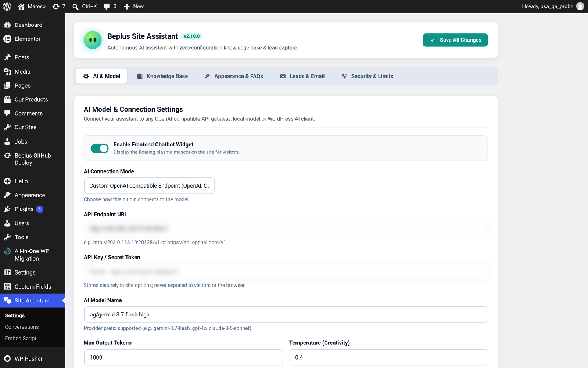The width and height of the screenshot is (588, 368).
Task: Click the comments bubble icon in admin bar
Action: click(107, 6)
